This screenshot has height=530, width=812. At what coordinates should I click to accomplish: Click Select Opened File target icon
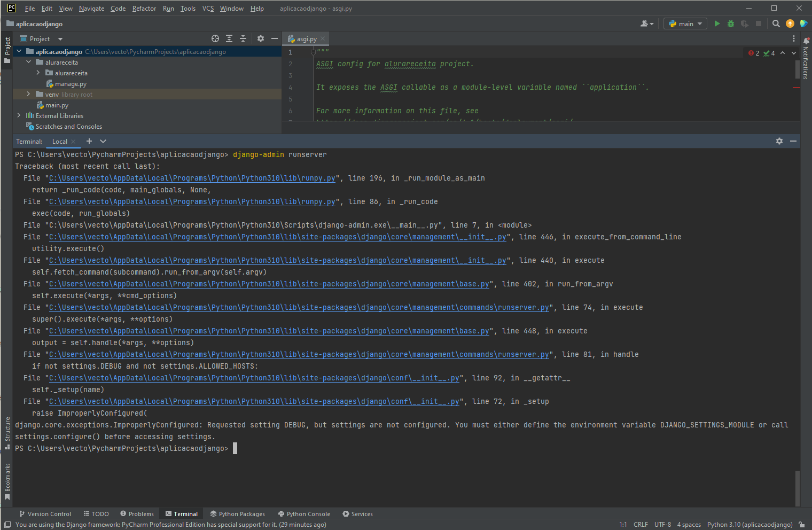(215, 38)
